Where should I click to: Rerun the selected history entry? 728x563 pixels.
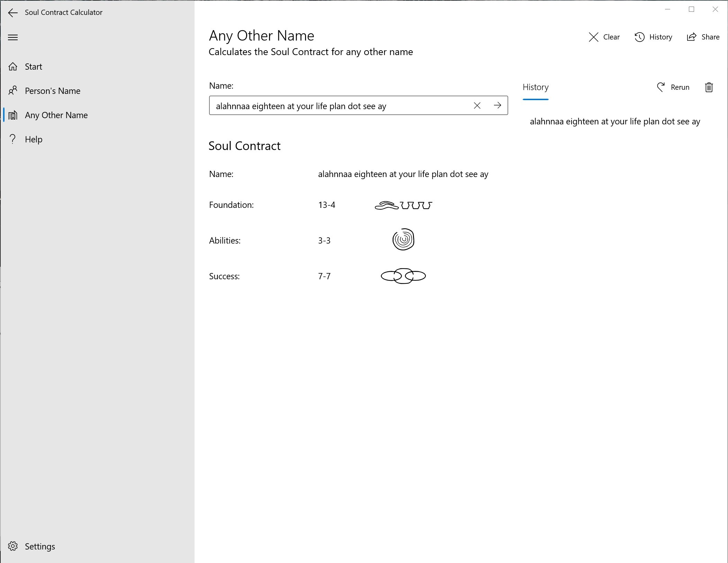[673, 87]
